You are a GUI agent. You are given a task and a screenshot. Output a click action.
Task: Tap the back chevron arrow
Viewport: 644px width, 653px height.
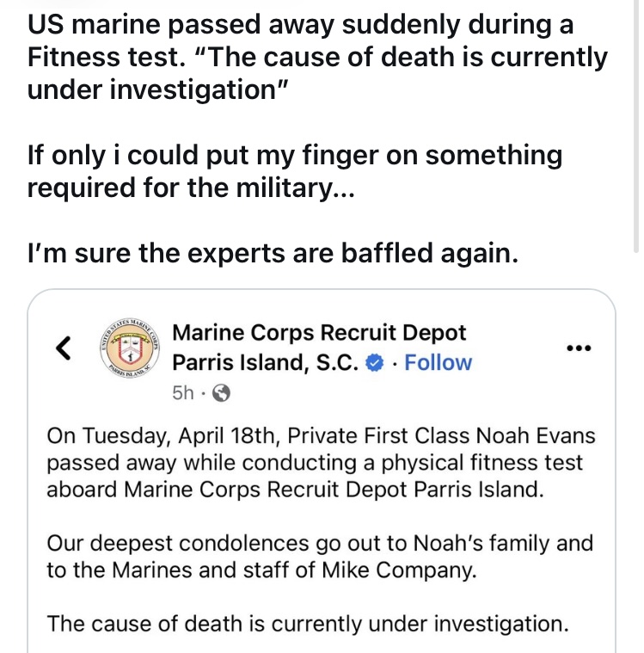(x=64, y=348)
